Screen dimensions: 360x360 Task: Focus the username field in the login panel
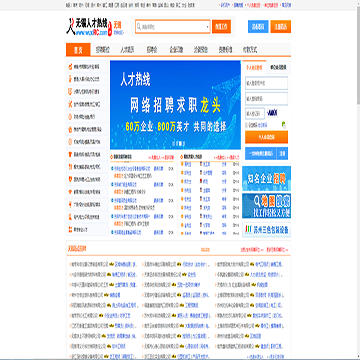point(266,83)
